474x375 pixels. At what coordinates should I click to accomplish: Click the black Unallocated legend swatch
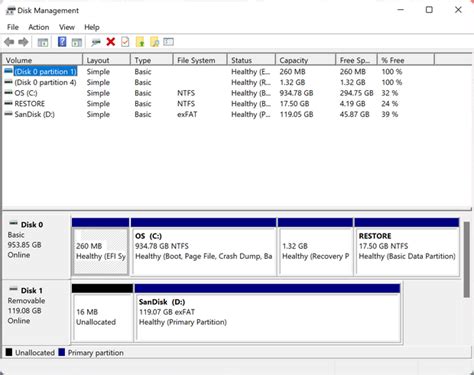pyautogui.click(x=9, y=352)
